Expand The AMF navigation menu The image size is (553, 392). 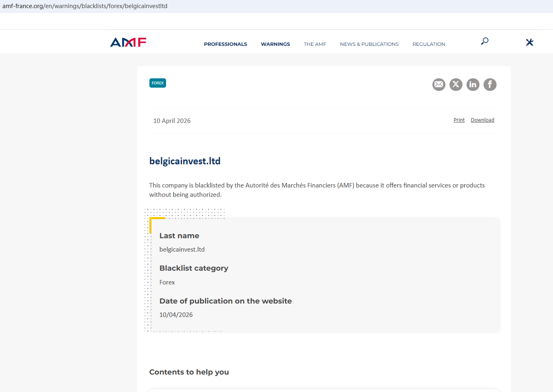tap(315, 44)
